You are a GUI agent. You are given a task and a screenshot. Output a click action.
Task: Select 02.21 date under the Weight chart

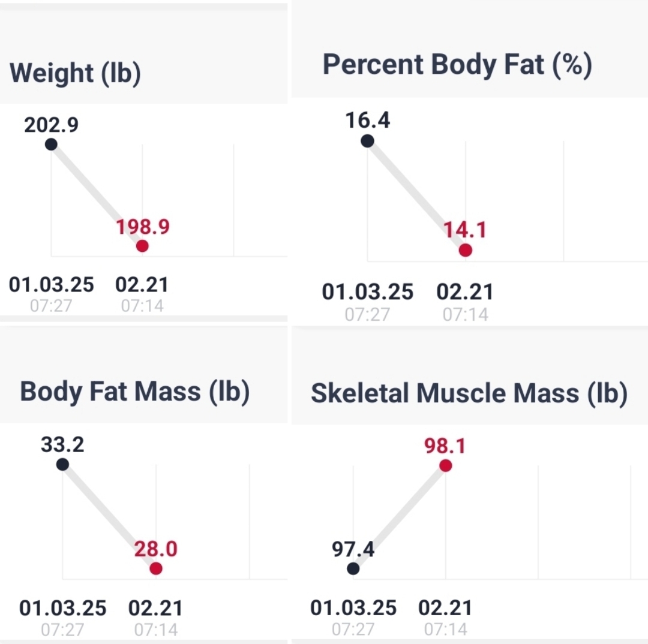click(142, 285)
